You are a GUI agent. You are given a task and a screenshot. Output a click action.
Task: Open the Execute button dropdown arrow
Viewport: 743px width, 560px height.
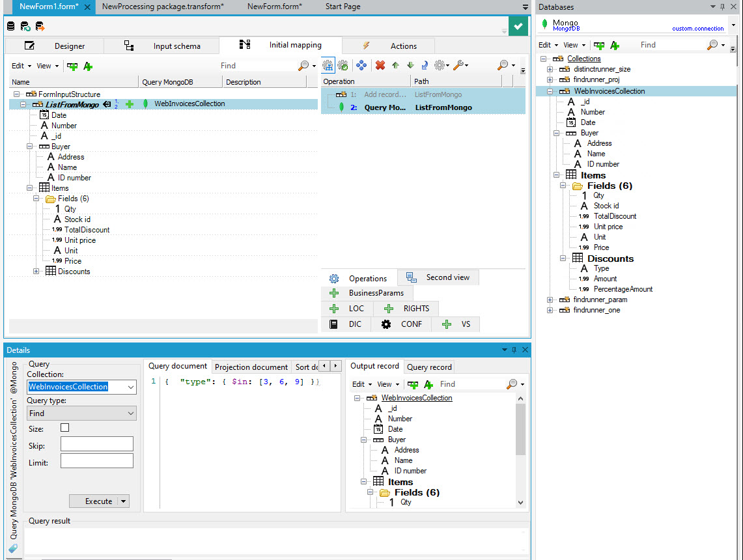tap(123, 501)
